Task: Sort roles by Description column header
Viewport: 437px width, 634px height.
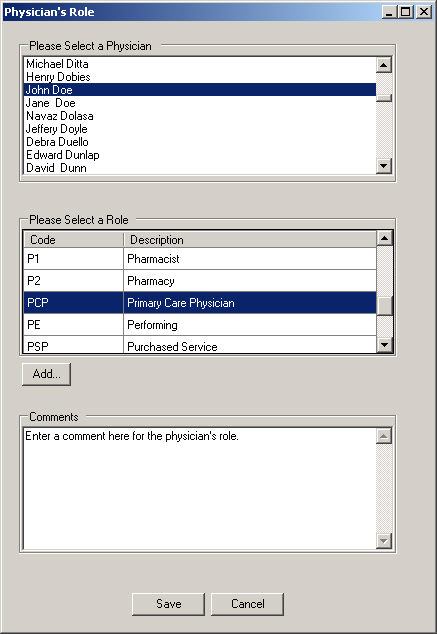Action: (250, 239)
